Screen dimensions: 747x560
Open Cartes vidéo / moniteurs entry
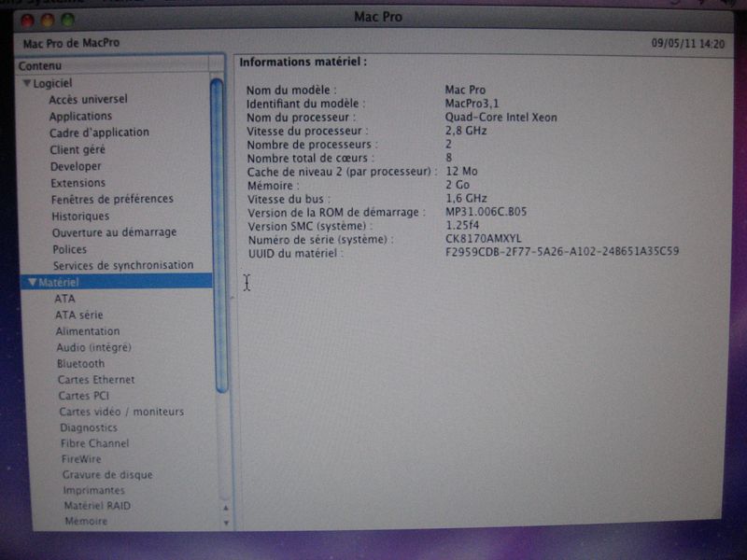coord(121,412)
